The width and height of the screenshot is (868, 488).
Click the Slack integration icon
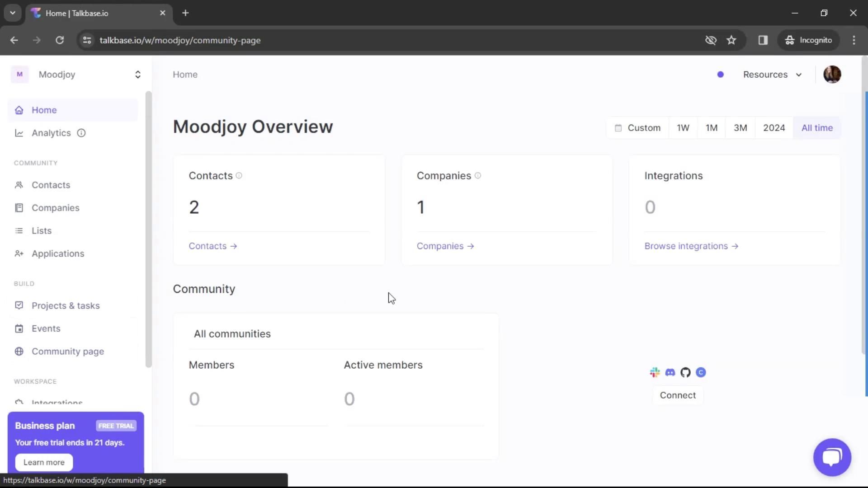[x=655, y=372]
